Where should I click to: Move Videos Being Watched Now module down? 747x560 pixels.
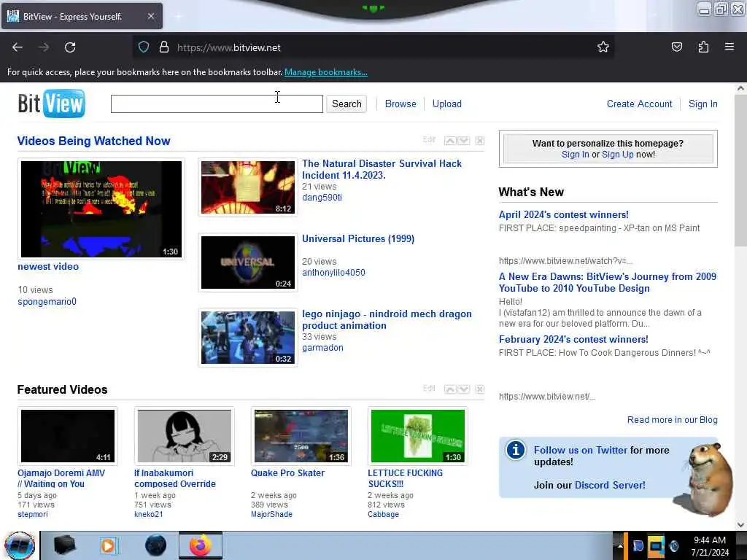point(463,141)
